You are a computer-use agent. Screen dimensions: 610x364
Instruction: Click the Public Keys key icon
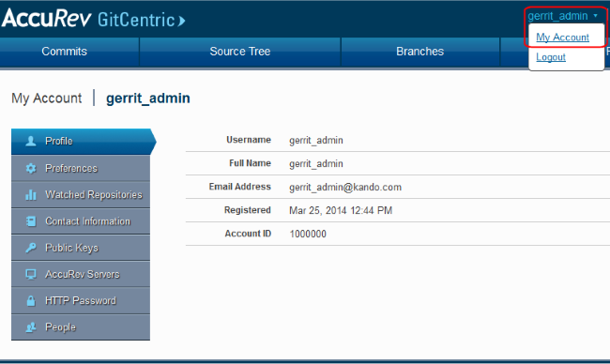pos(31,248)
